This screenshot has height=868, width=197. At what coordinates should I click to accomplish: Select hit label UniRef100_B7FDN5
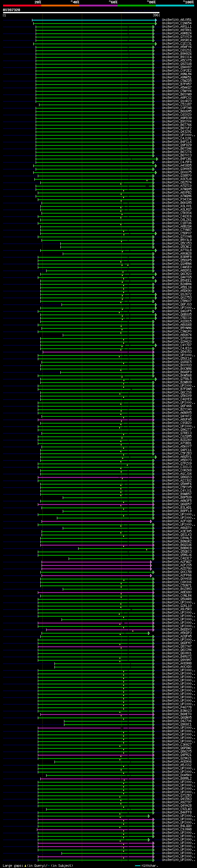point(177,389)
